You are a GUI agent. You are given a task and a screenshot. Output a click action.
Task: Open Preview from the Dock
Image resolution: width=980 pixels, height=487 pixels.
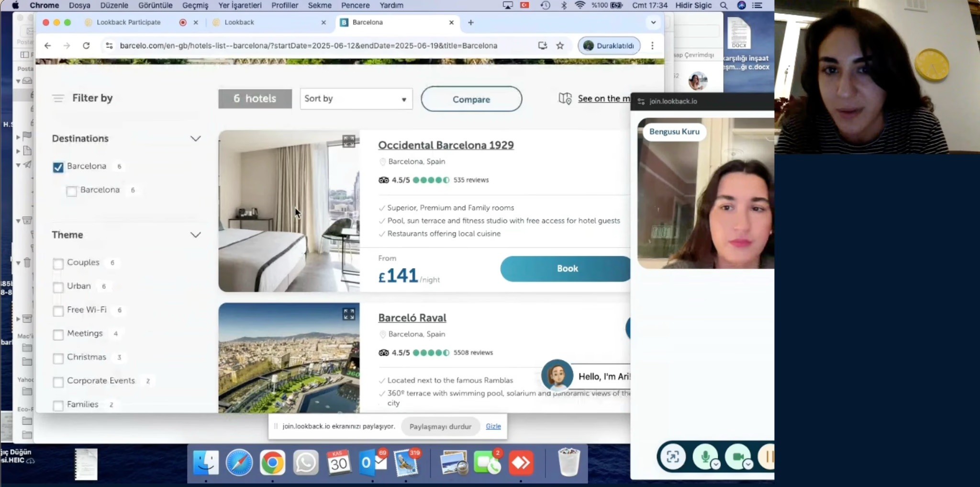(454, 463)
